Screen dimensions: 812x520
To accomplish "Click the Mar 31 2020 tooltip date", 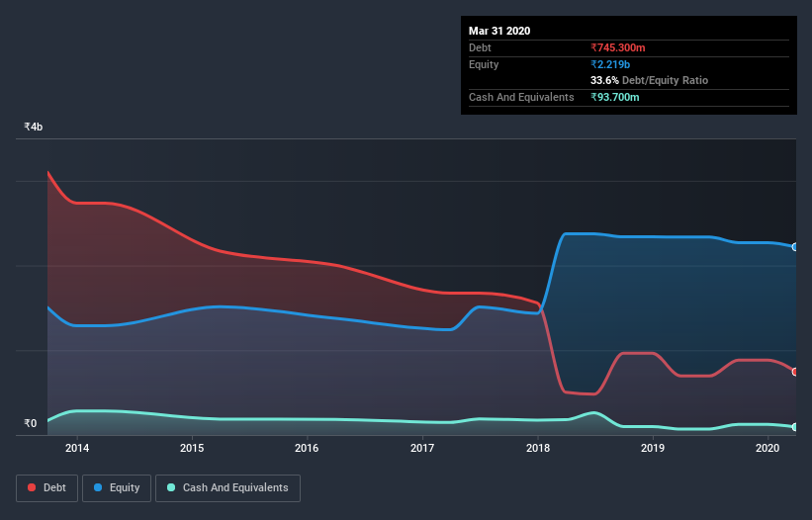I will tap(499, 31).
